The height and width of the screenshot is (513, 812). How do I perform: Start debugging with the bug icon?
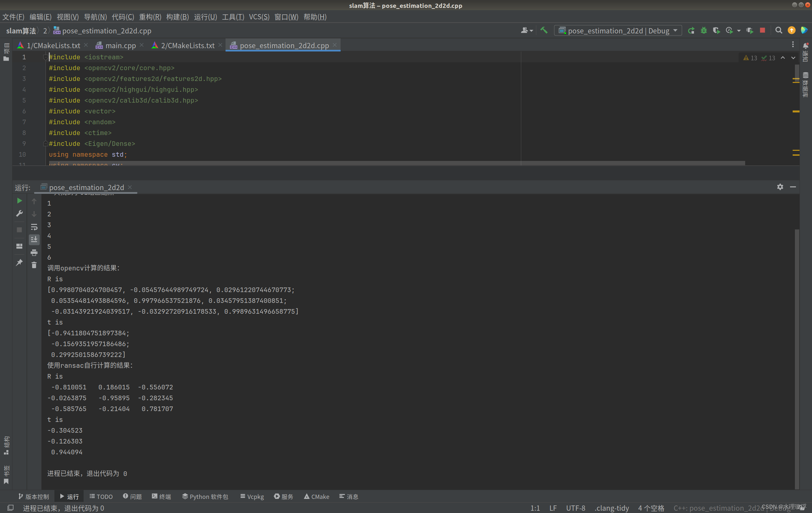704,31
